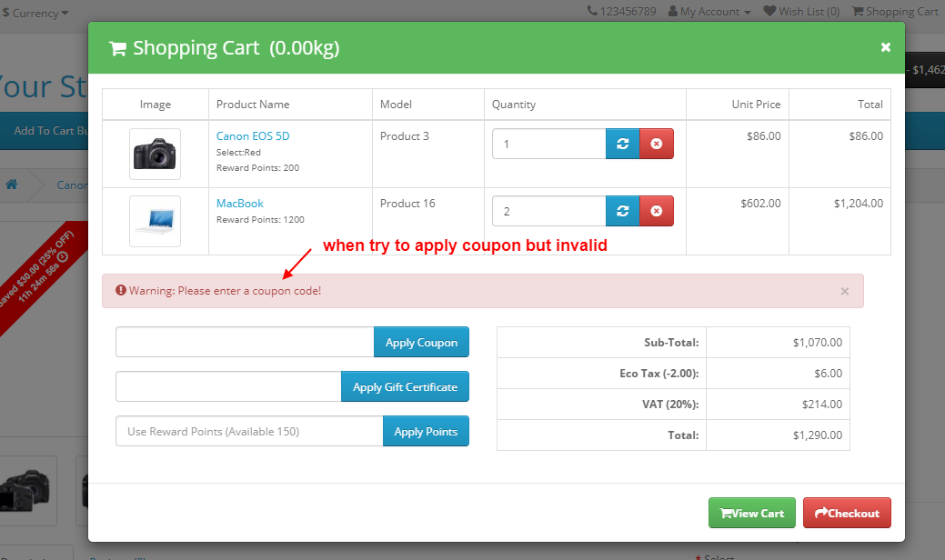945x560 pixels.
Task: Delete MacBook from the cart
Action: tap(657, 212)
